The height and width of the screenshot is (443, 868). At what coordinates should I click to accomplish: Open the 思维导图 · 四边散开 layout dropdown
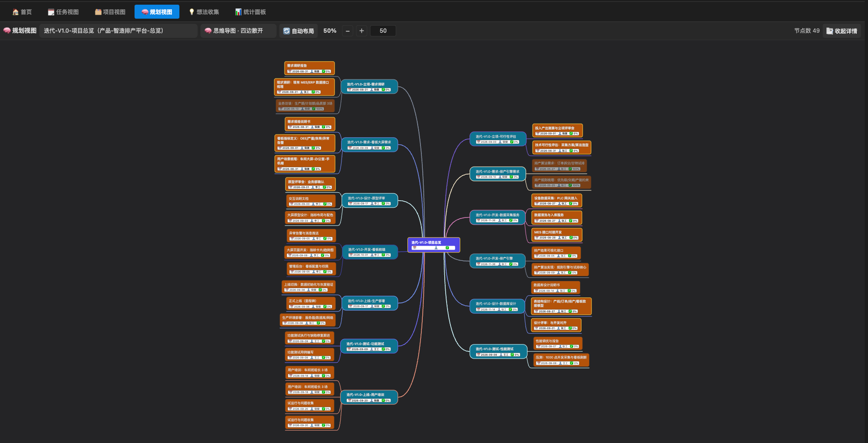pos(238,31)
